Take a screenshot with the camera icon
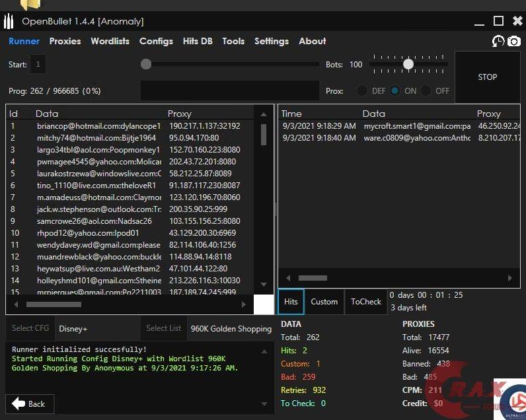This screenshot has height=420, width=526. click(x=514, y=41)
